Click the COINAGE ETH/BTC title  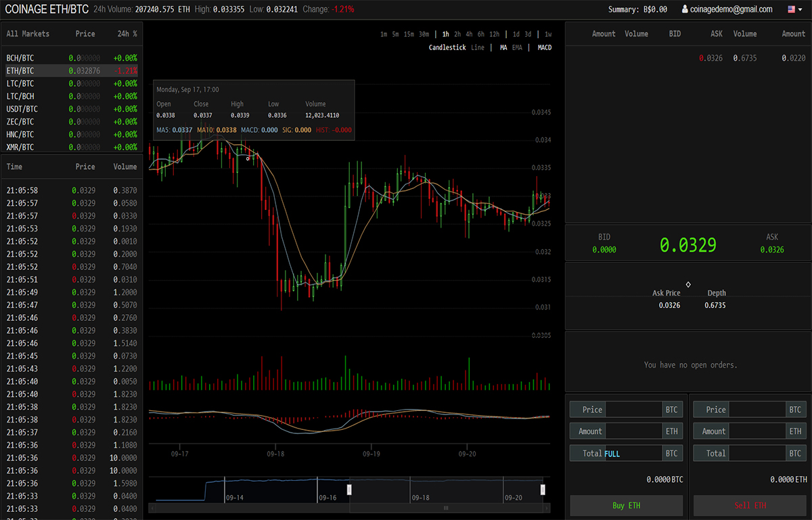coord(46,9)
